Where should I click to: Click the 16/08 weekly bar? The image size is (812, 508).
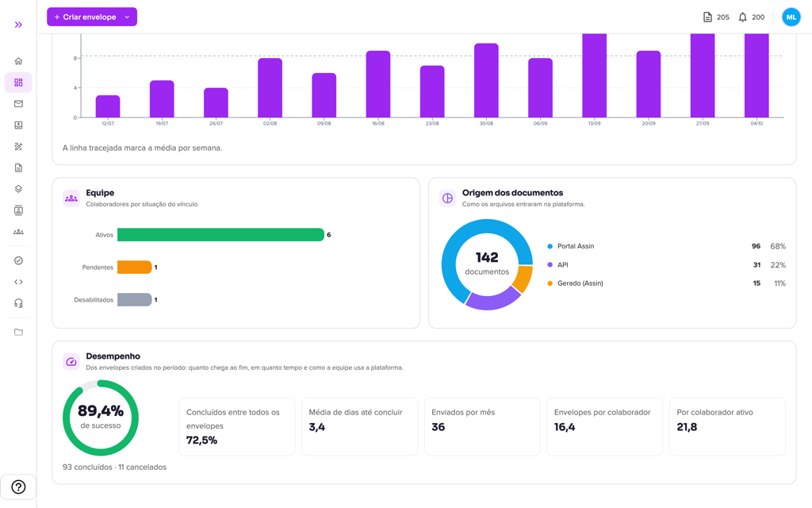point(378,84)
